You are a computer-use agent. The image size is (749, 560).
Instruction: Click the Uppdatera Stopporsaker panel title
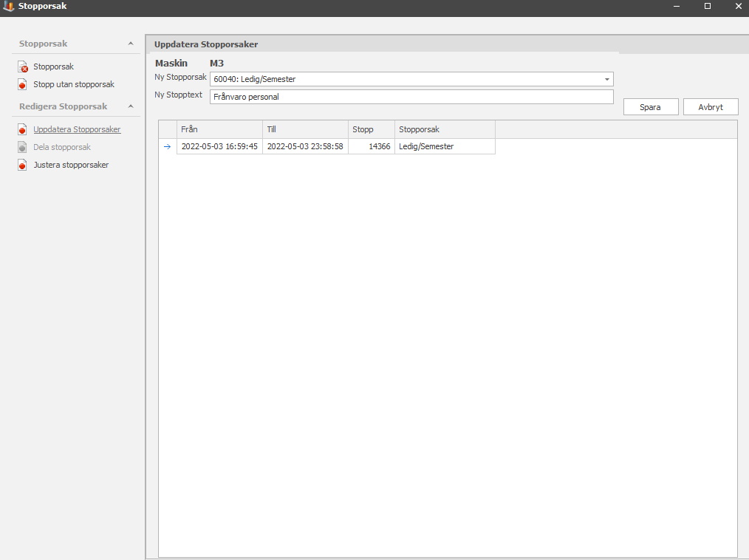tap(206, 44)
